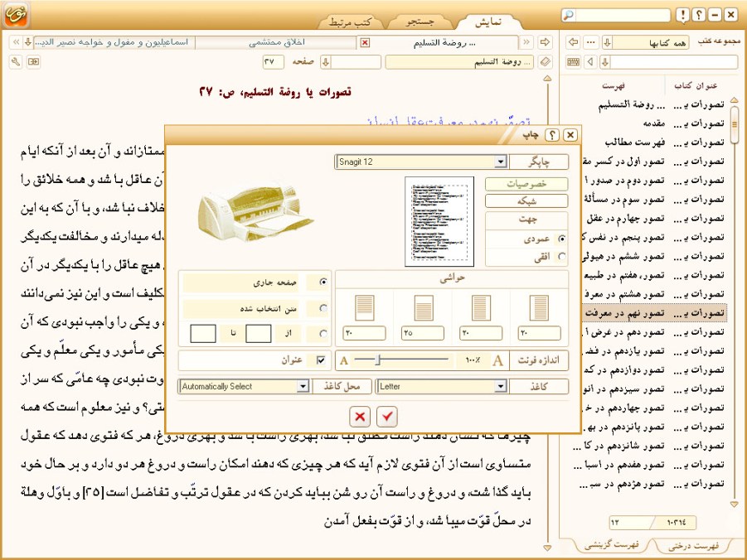Click the margin field showing 25

click(423, 333)
